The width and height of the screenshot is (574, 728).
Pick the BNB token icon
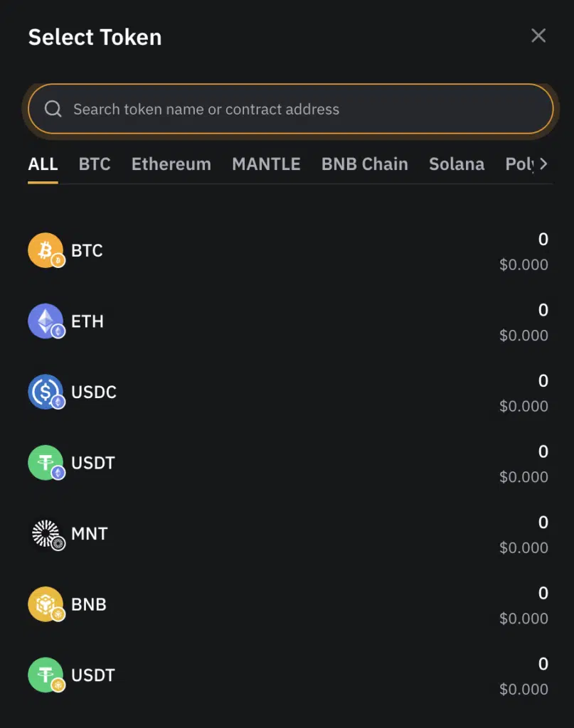click(46, 604)
